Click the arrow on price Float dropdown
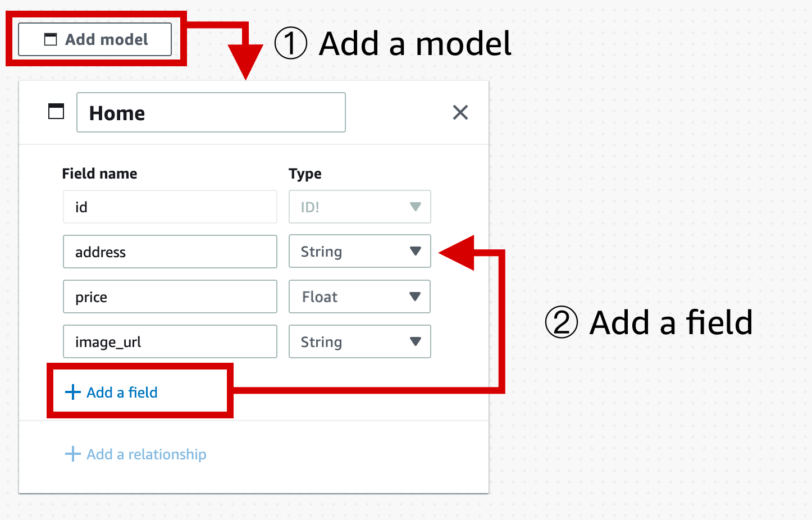Viewport: 812px width, 520px height. [x=415, y=297]
